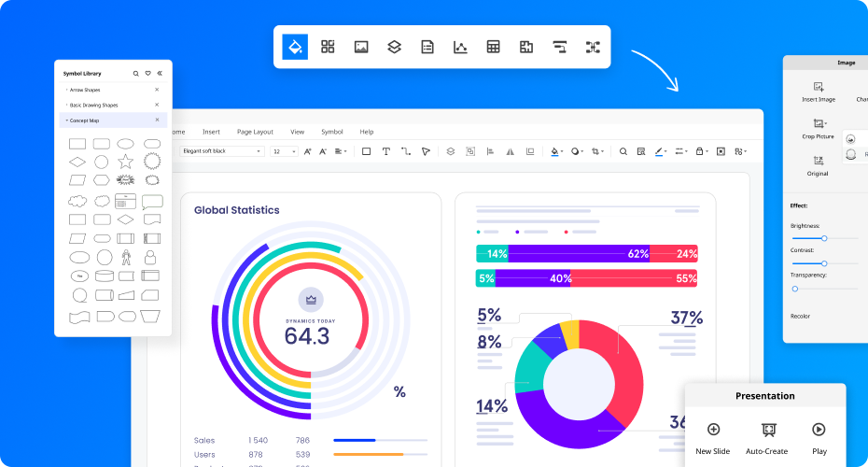Collapse the Symbol Library panel
868x467 pixels.
click(x=160, y=73)
